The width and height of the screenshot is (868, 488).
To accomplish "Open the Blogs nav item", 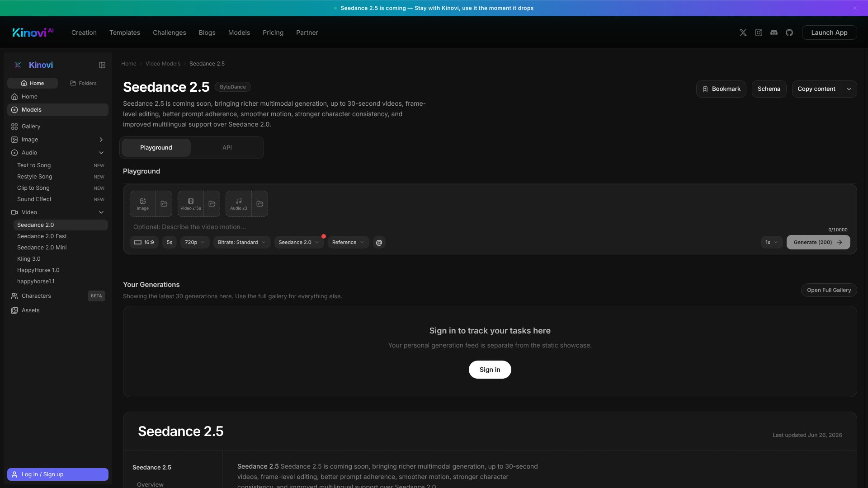I will 207,33.
